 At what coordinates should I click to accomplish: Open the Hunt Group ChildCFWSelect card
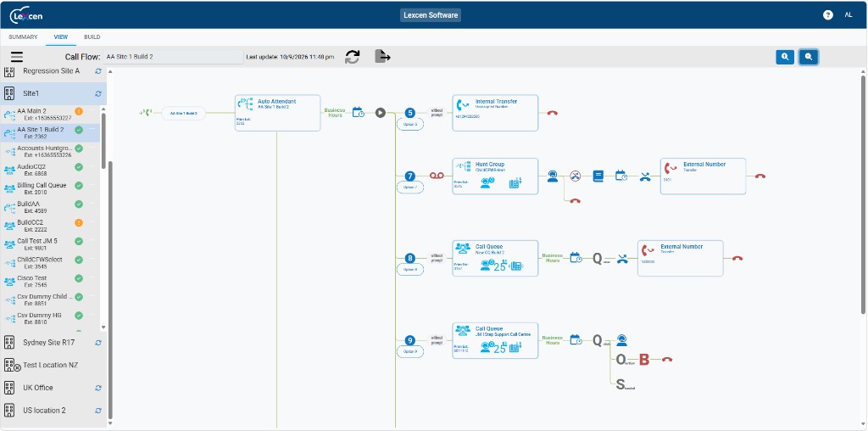click(x=495, y=176)
